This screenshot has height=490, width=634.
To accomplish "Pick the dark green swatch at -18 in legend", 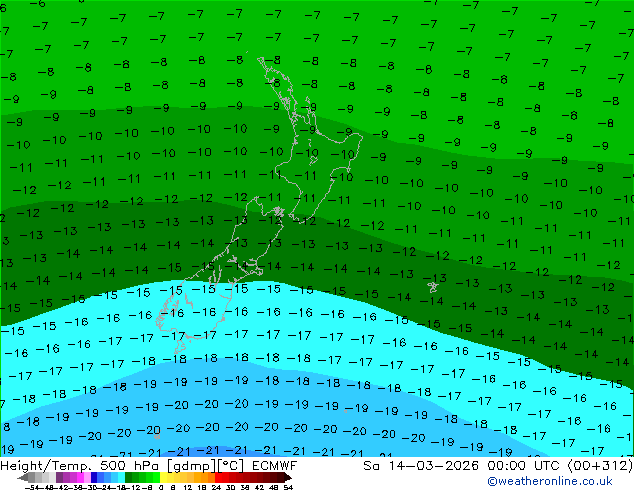I will [129, 477].
